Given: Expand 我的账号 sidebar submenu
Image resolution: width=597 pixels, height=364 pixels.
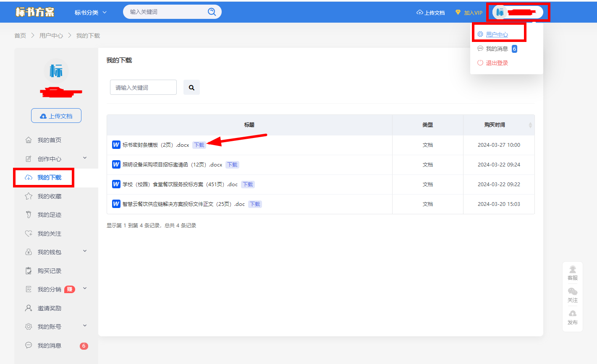Looking at the screenshot, I should coord(85,326).
